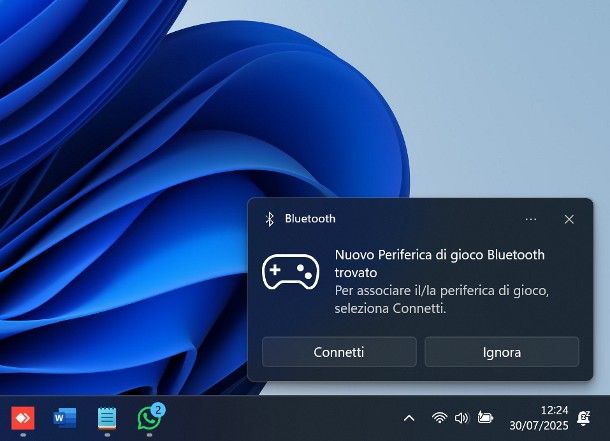
Task: Click the Bluetooth header label text
Action: point(310,218)
